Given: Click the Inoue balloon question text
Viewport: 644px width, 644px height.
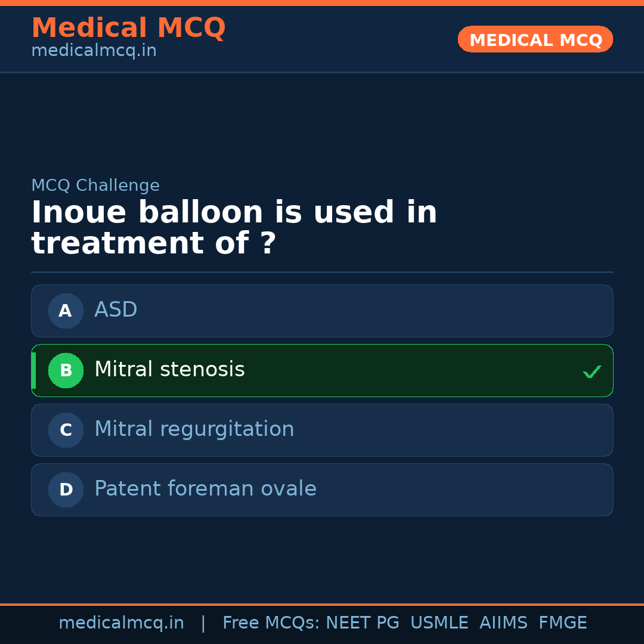Looking at the screenshot, I should pos(234,228).
